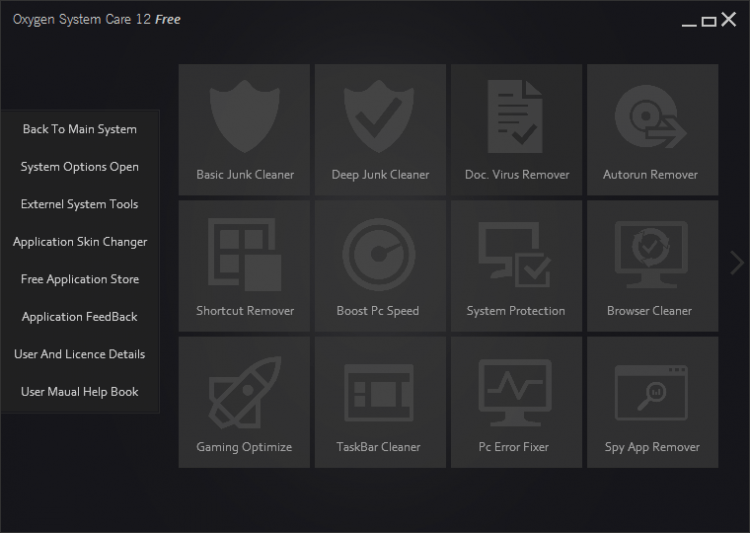750x533 pixels.
Task: Open System Options Open menu entry
Action: click(80, 167)
